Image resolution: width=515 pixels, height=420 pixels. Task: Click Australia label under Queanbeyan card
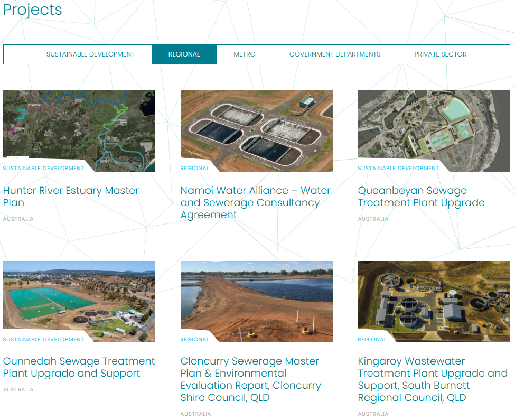(373, 219)
